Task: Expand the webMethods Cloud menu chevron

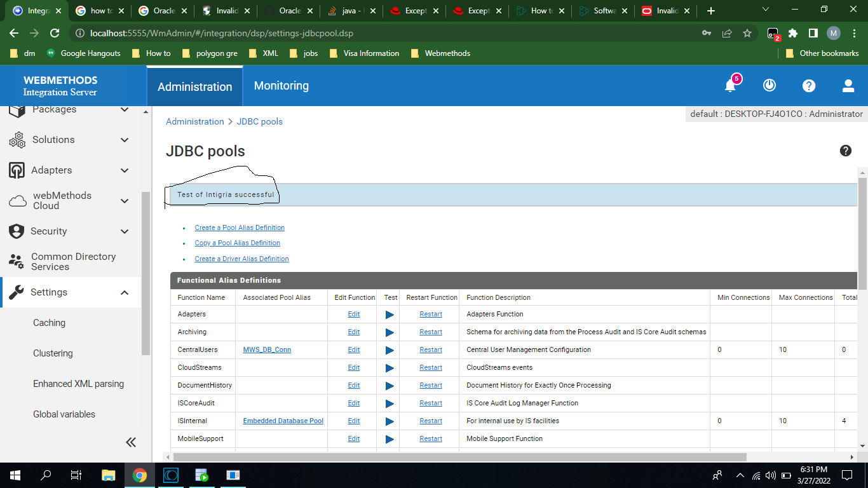Action: (x=125, y=201)
